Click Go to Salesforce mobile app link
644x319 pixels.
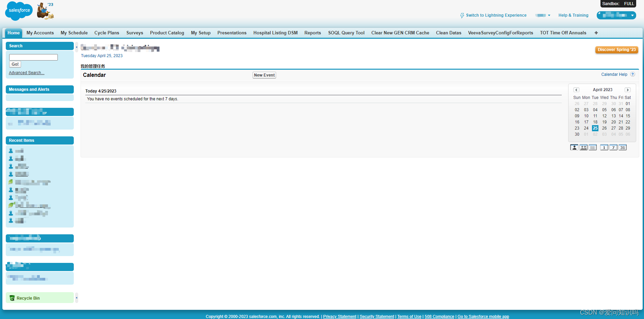[483, 317]
